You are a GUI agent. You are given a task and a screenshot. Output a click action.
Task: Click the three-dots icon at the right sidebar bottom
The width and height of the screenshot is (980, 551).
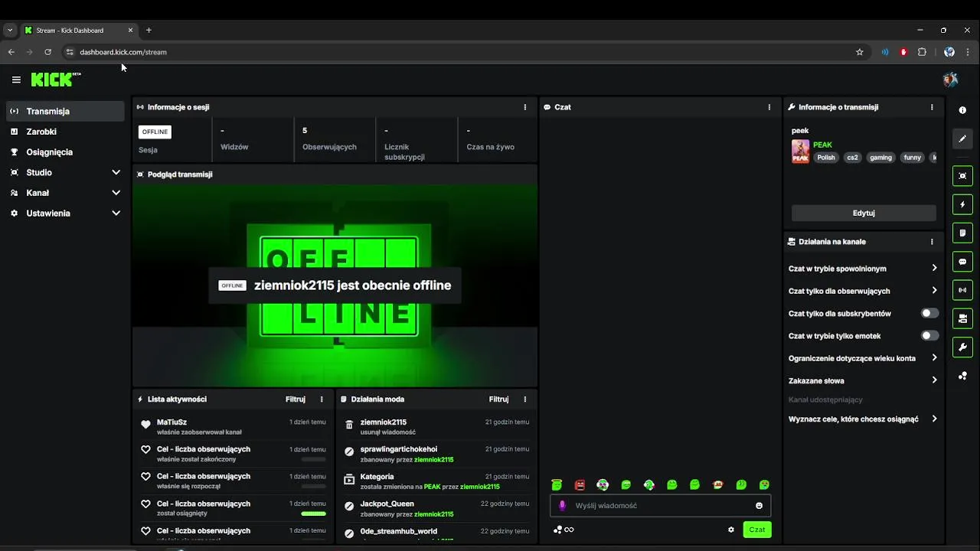click(962, 376)
